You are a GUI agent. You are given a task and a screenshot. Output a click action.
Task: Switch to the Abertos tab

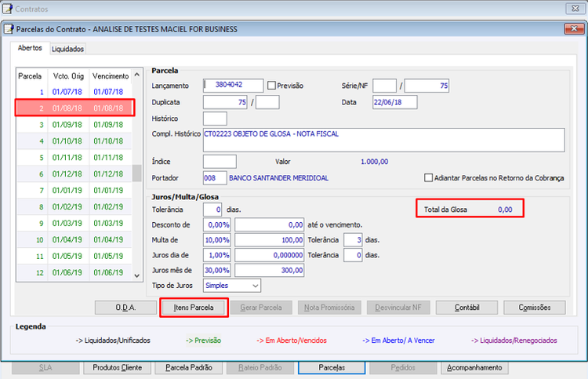coord(30,48)
